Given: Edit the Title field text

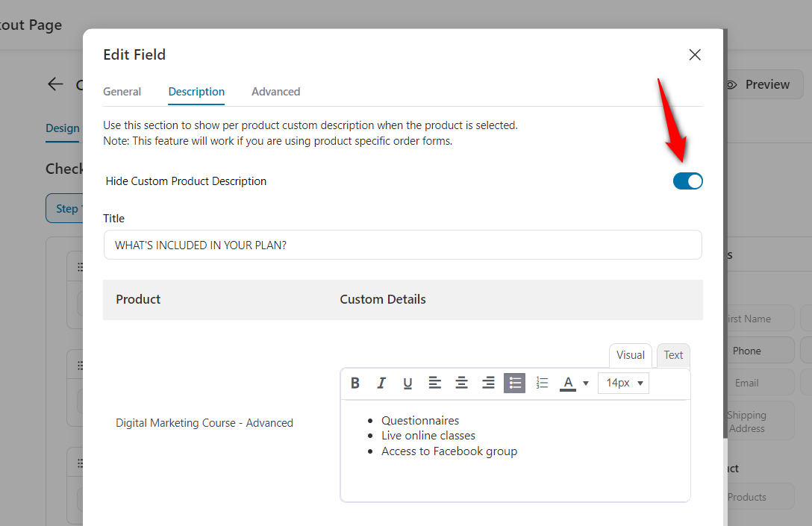Looking at the screenshot, I should pos(403,245).
